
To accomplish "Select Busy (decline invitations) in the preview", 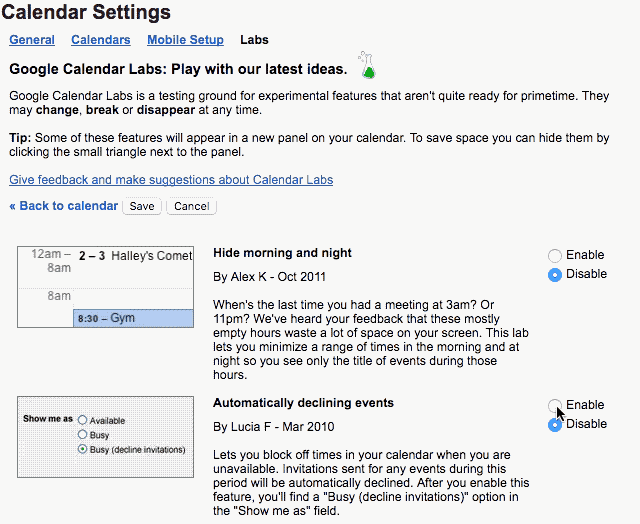I will click(82, 450).
